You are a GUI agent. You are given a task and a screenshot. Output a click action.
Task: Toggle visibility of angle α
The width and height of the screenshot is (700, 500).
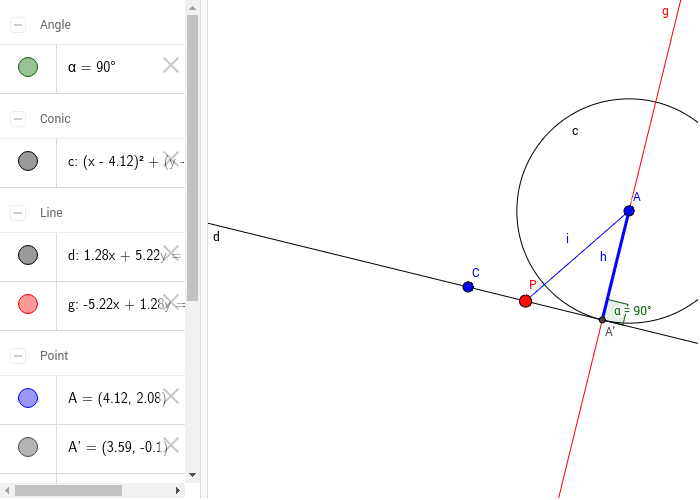[28, 67]
